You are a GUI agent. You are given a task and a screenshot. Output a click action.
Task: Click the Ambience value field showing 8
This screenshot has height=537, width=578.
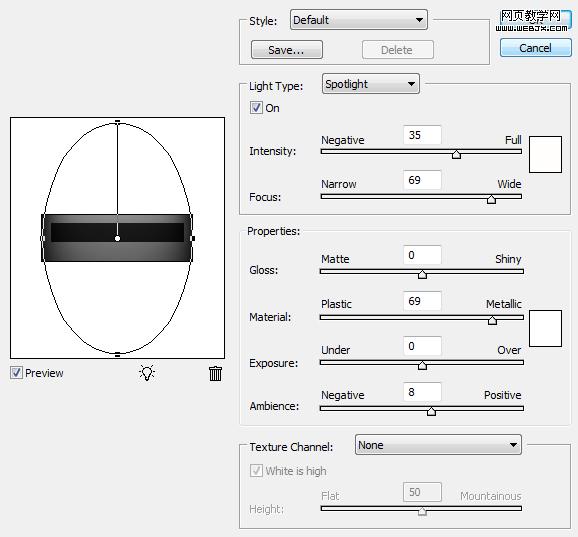[x=422, y=392]
